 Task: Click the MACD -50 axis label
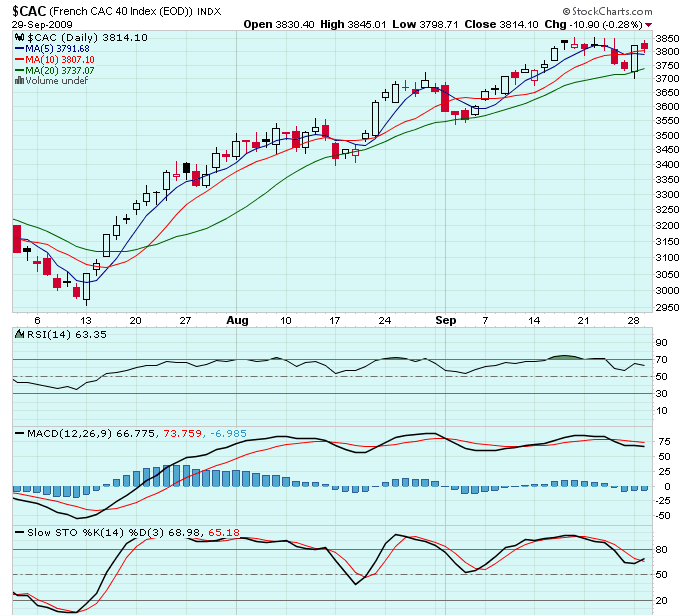[663, 516]
